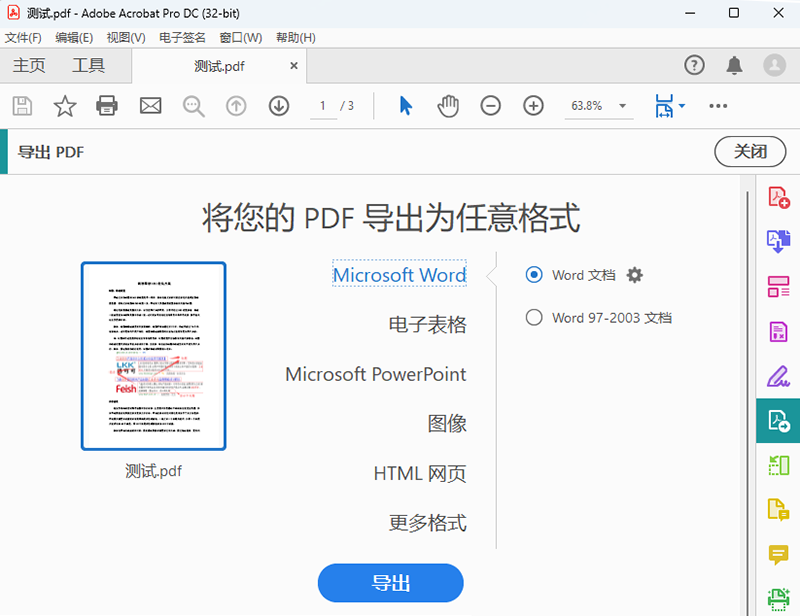Viewport: 800px width, 616px height.
Task: Choose 电子表格 export format
Action: (x=428, y=325)
